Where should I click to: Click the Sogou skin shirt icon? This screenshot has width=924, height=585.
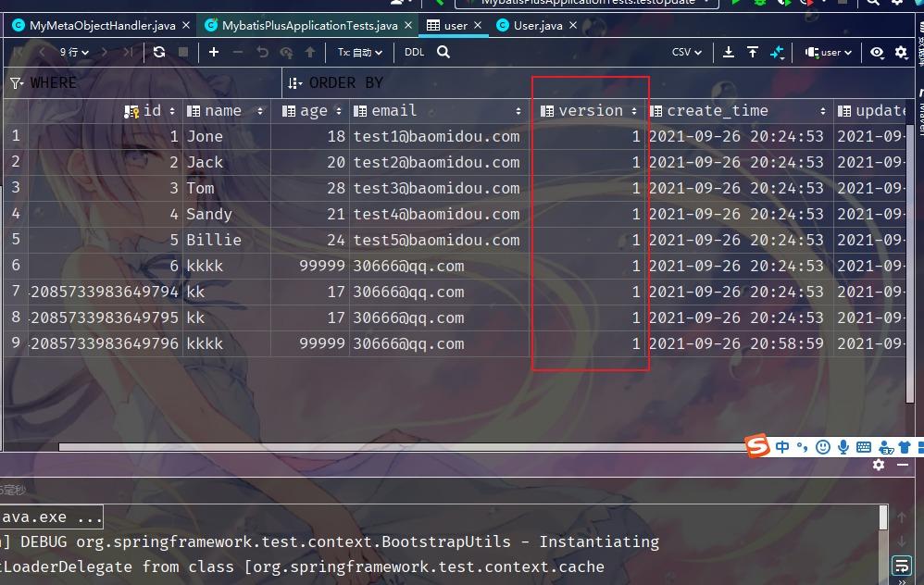click(x=904, y=447)
